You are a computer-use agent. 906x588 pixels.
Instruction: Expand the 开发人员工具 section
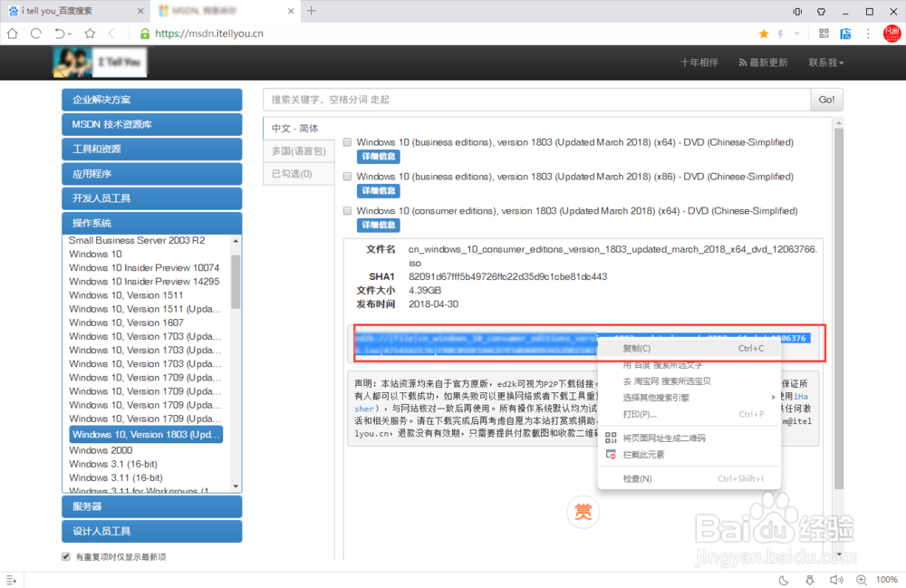pyautogui.click(x=152, y=198)
